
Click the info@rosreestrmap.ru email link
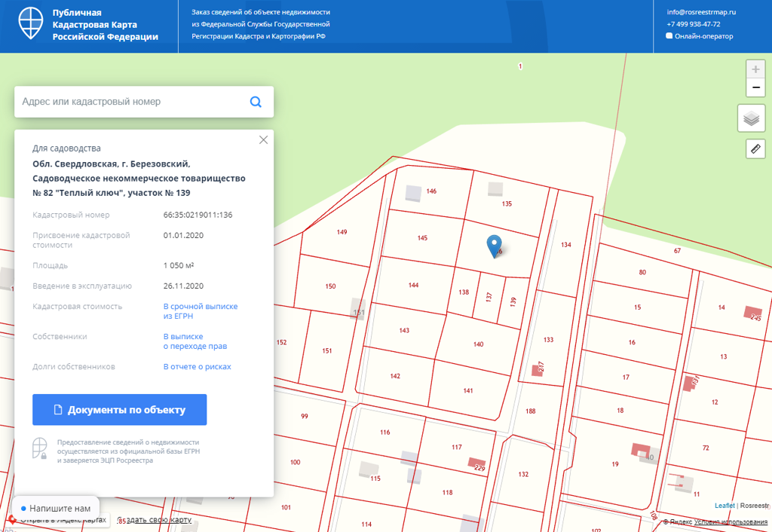[x=701, y=12]
